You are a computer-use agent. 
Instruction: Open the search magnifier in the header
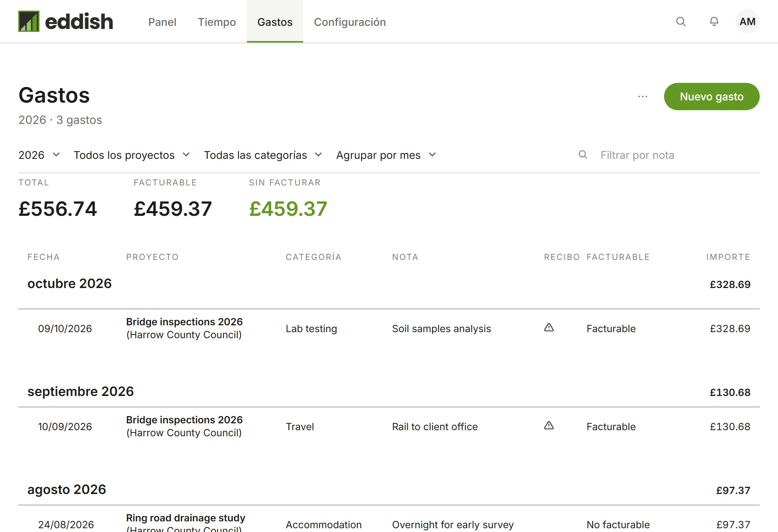681,22
